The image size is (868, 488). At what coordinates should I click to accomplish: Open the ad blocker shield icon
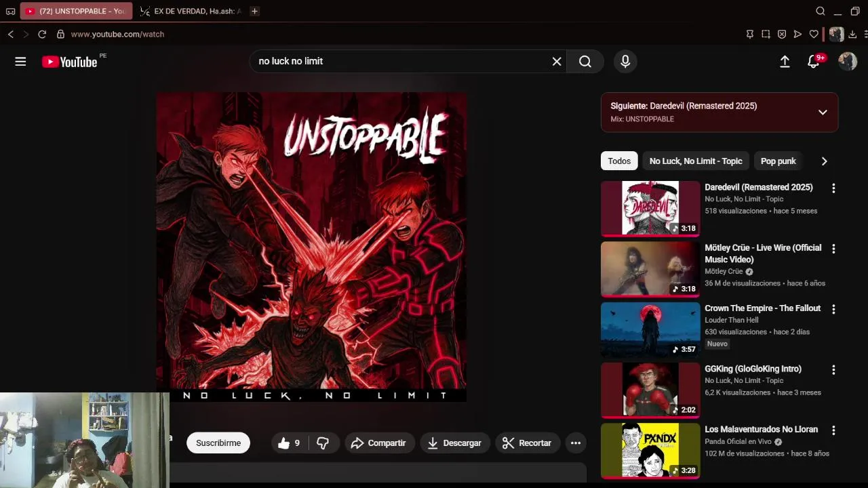coord(782,34)
